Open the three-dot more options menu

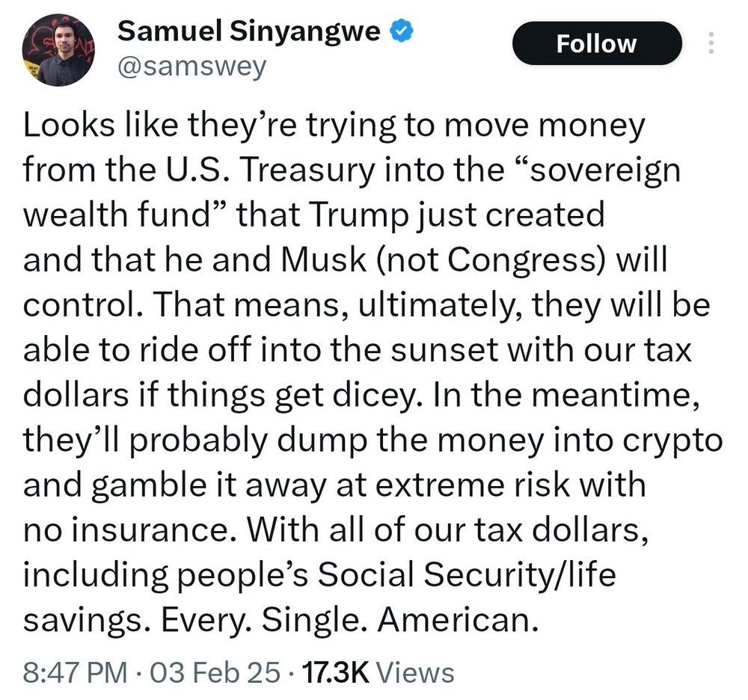click(710, 44)
